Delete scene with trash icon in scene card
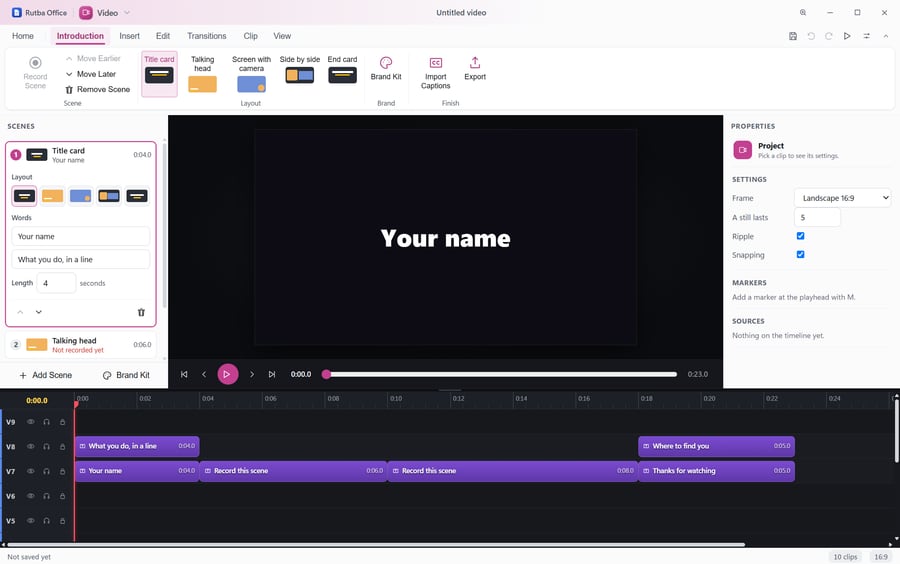 [x=141, y=312]
